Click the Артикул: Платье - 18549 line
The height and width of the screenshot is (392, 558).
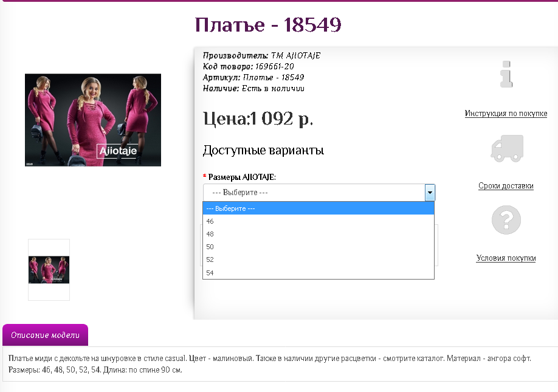pyautogui.click(x=253, y=78)
